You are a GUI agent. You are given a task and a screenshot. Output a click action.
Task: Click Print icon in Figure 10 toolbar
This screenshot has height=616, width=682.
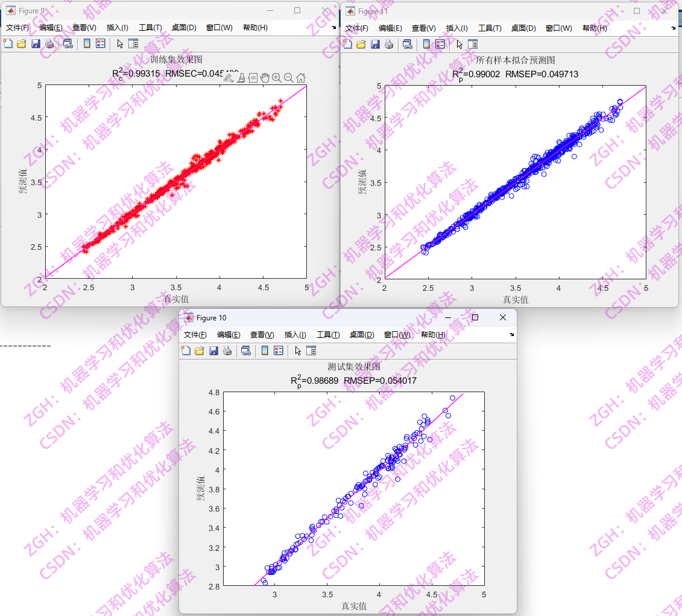pyautogui.click(x=227, y=351)
